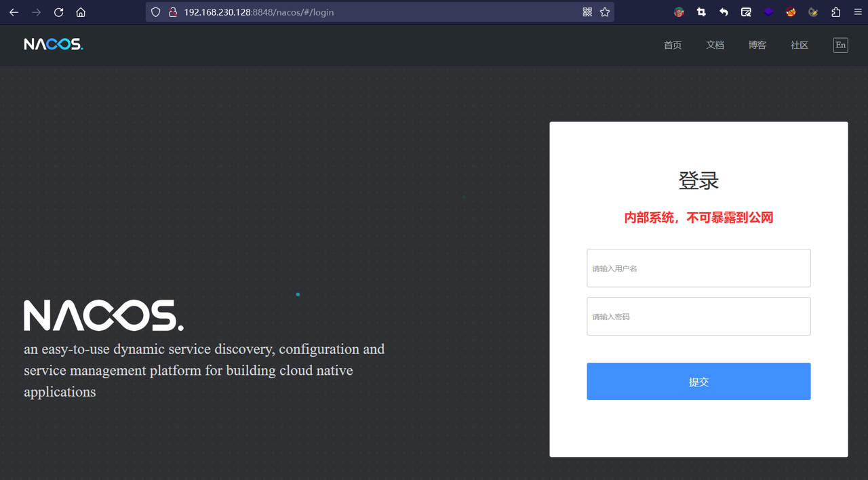This screenshot has width=868, height=480.
Task: Open the purple layered-diamond extension icon
Action: pyautogui.click(x=768, y=12)
